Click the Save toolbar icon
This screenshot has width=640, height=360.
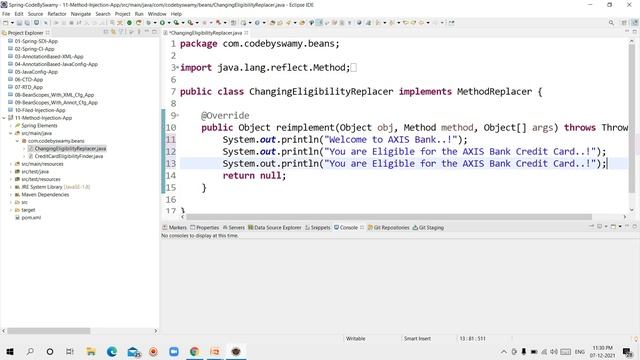[19, 23]
